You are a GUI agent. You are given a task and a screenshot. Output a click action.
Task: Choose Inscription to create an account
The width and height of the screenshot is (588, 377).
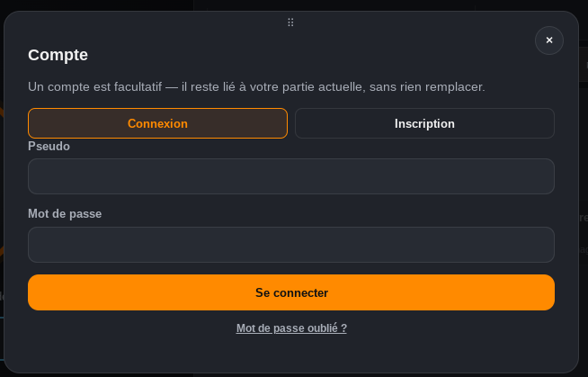click(x=424, y=123)
